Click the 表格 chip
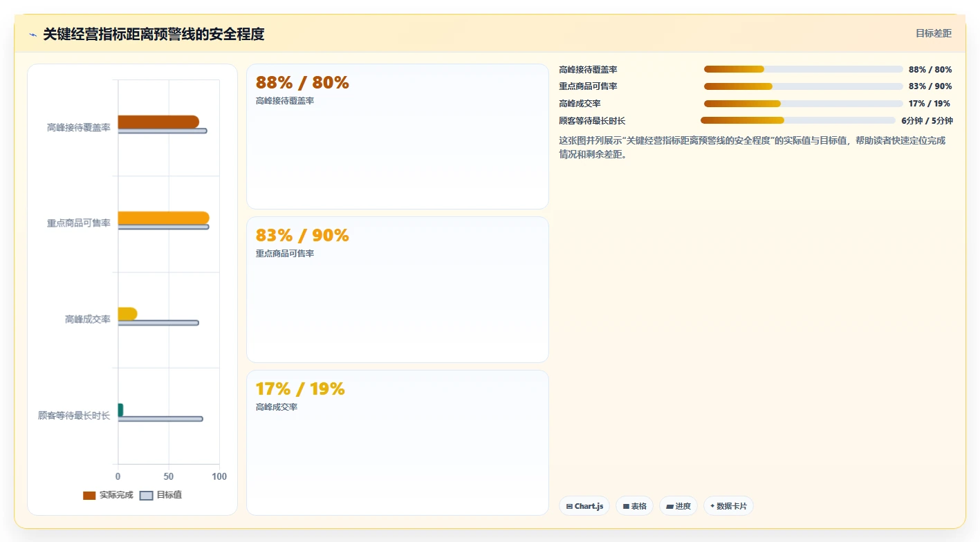This screenshot has height=542, width=980. click(x=634, y=506)
